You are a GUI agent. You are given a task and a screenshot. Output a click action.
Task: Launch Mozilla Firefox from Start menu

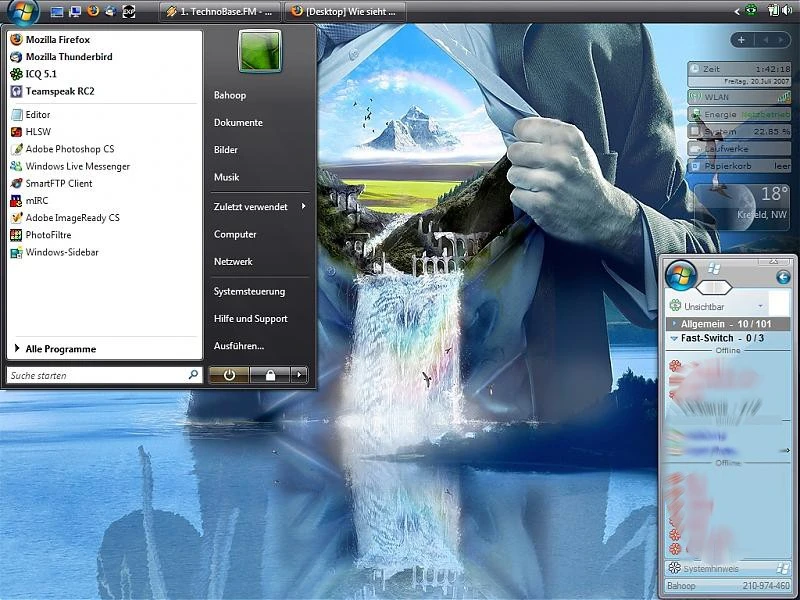[x=57, y=40]
